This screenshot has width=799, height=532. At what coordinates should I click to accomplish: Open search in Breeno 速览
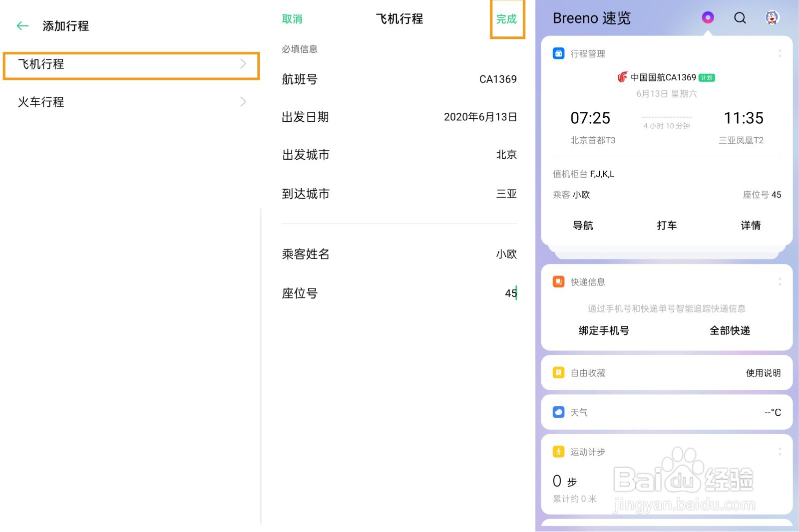(740, 18)
